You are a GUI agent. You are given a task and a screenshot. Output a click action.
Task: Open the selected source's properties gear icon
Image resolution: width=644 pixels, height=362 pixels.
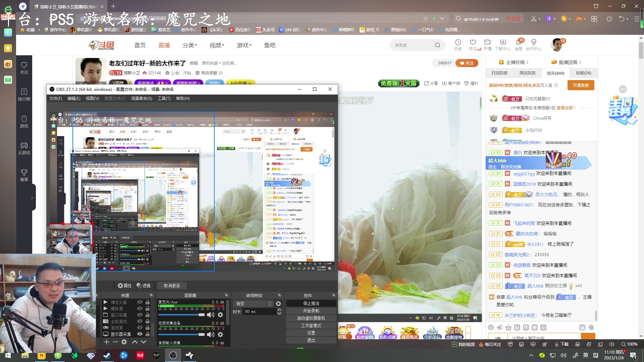pos(124,342)
